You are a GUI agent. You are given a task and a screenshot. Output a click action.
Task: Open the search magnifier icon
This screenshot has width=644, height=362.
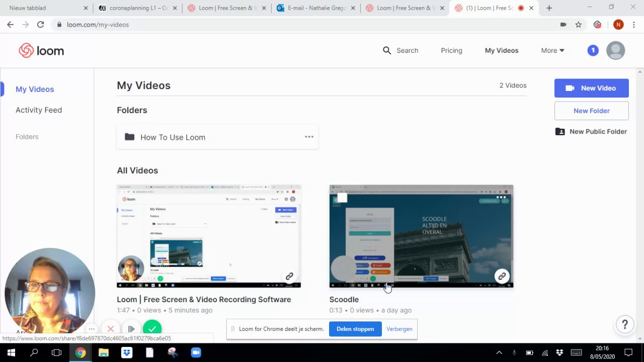point(387,50)
